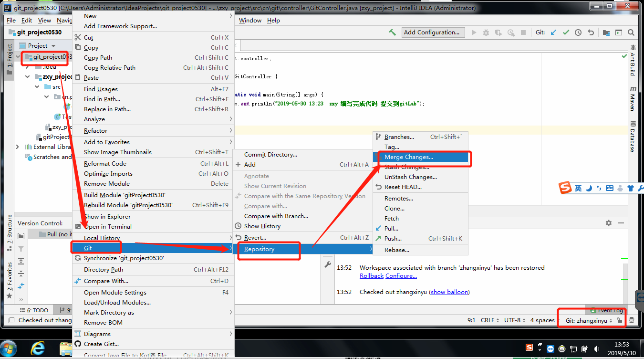Choose Reset HEAD... menu item

tap(420, 187)
